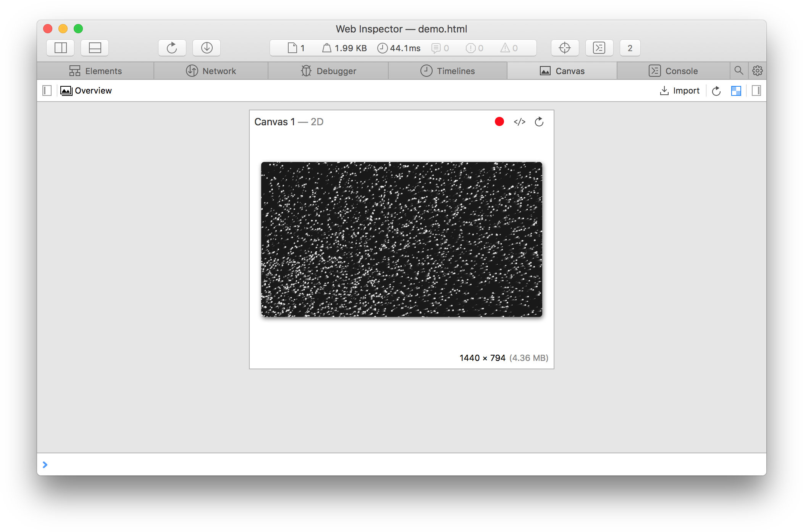Start recording Canvas 1 with red record button
This screenshot has height=532, width=803.
499,121
